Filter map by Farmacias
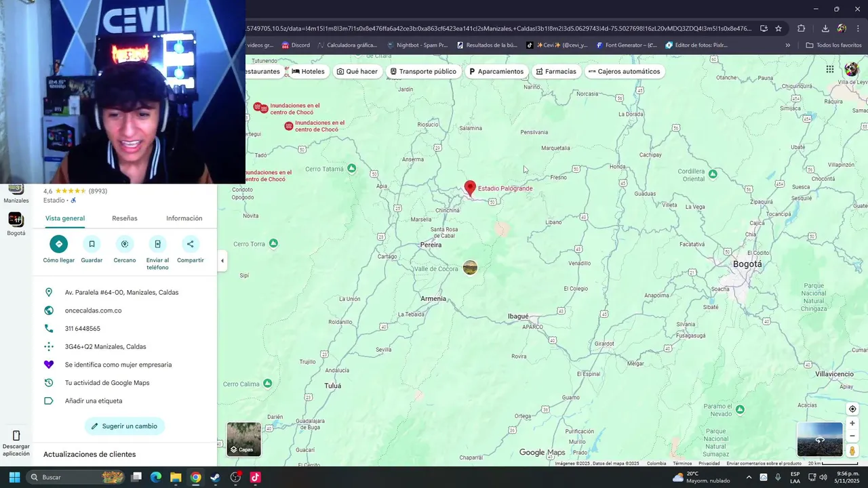Viewport: 868px width, 488px height. [x=556, y=71]
